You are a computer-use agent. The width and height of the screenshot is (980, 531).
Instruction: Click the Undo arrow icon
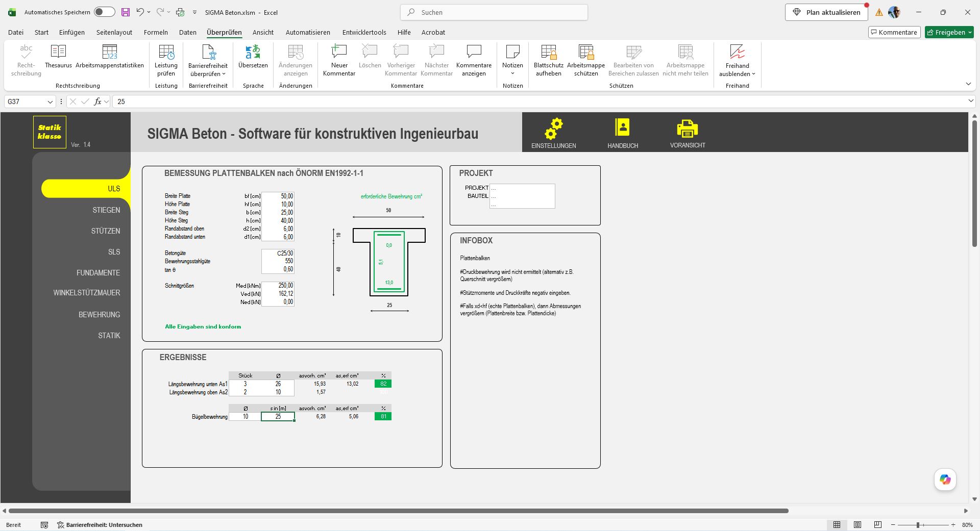[x=140, y=12]
